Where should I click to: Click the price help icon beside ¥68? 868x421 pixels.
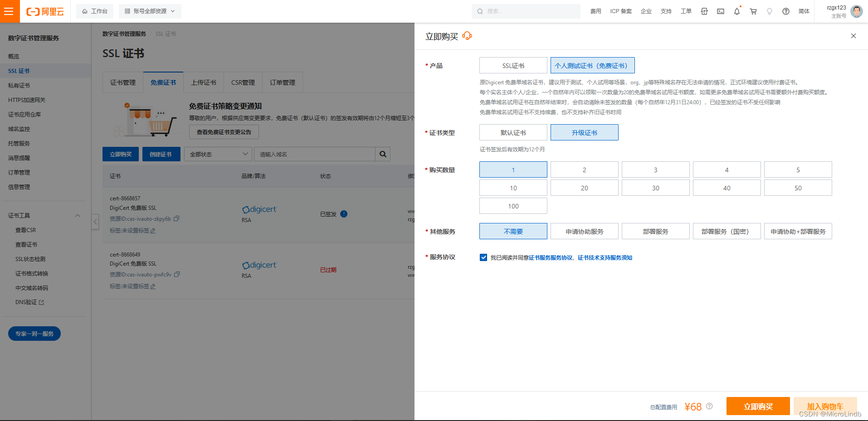tap(709, 406)
